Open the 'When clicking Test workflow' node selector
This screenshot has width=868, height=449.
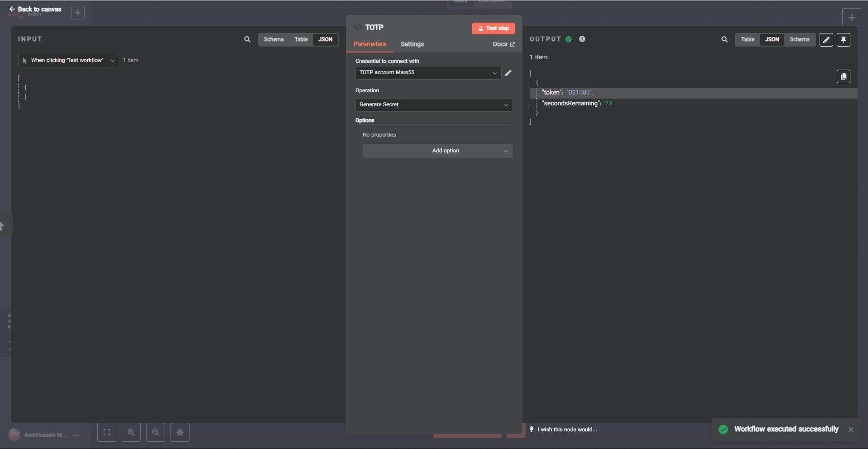tap(69, 60)
